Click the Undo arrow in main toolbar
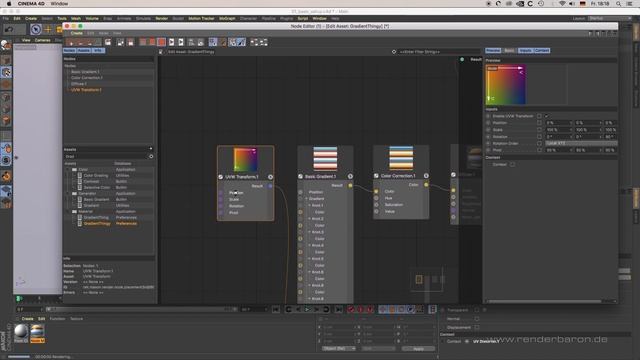Screen dimensions: 640x360 (9, 29)
